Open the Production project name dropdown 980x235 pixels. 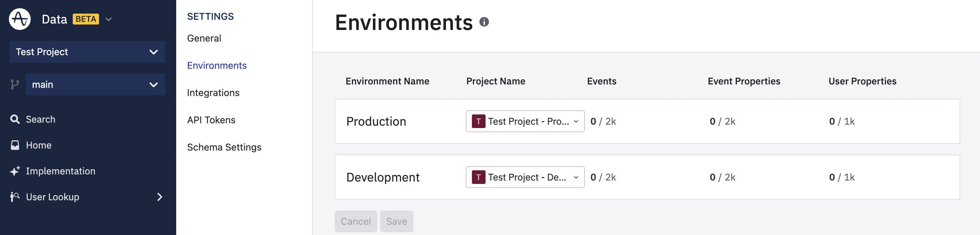pos(524,122)
